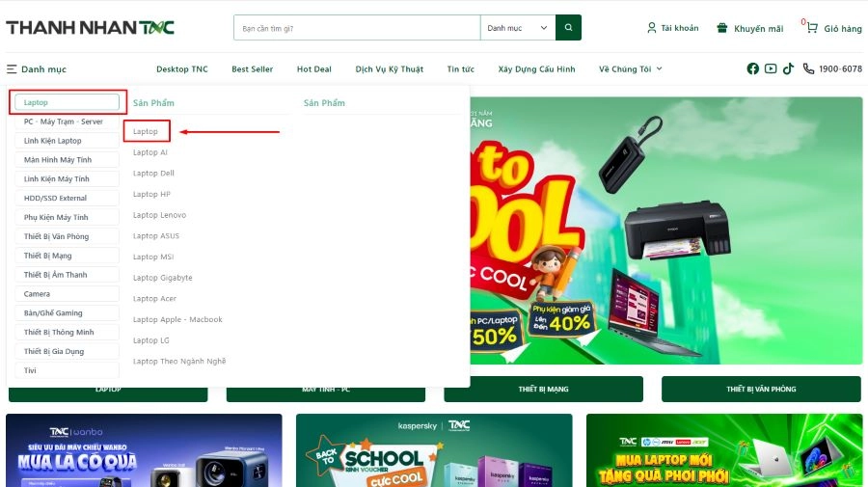Open the Best Seller menu item
The width and height of the screenshot is (868, 487).
pyautogui.click(x=253, y=69)
